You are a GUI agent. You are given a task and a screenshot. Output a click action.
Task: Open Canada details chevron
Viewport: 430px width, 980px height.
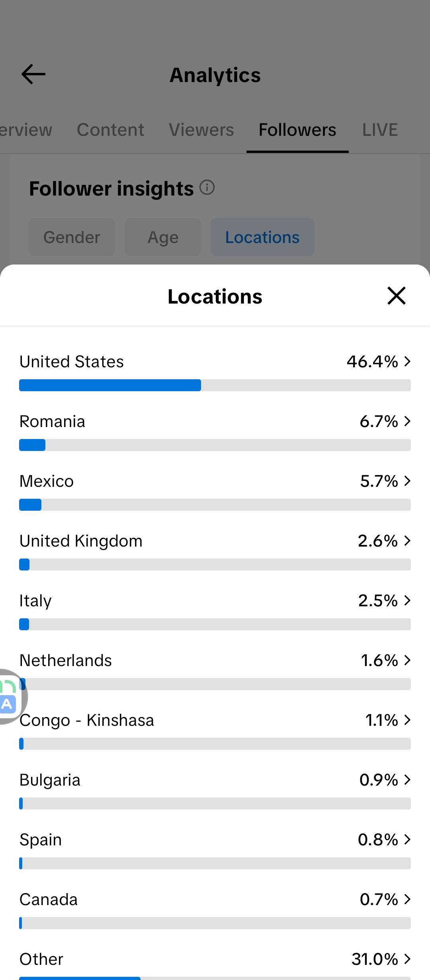click(x=407, y=899)
